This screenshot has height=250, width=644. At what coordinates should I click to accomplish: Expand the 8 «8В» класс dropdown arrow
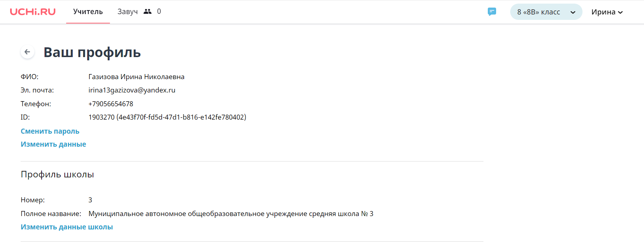point(573,12)
